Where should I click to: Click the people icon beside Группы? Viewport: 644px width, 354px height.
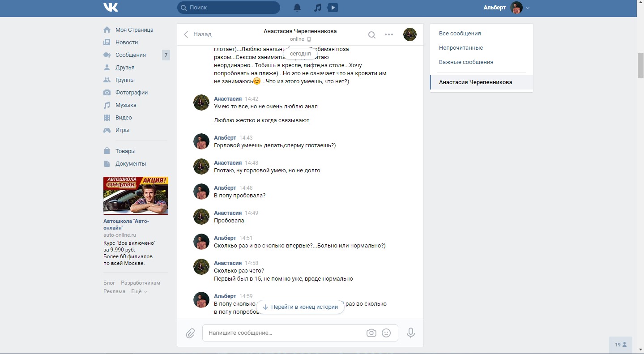click(x=107, y=80)
